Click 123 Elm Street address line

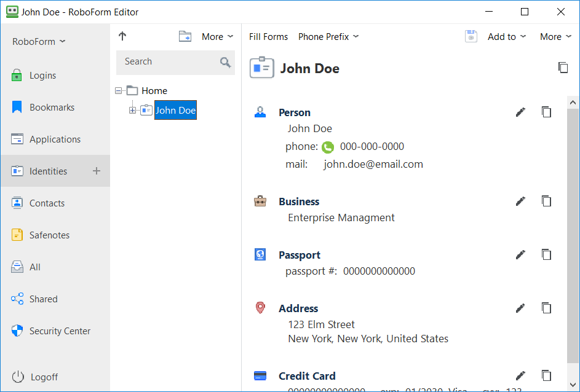click(x=321, y=324)
